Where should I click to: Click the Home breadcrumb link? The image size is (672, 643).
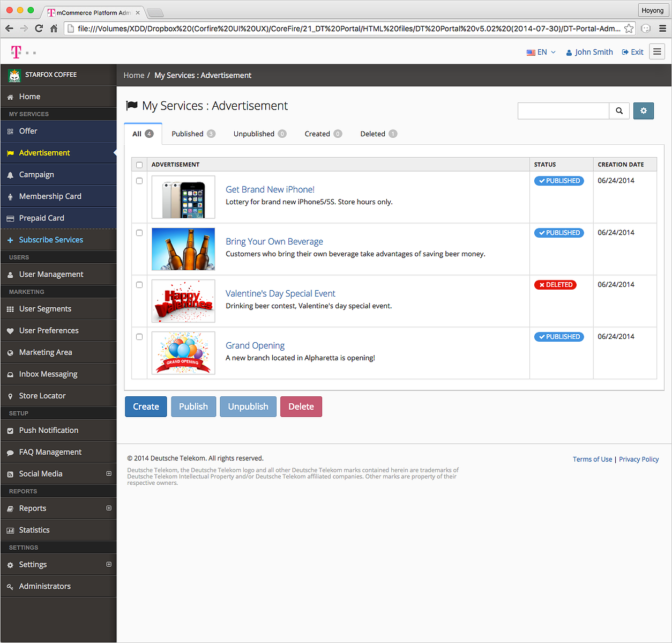point(134,76)
